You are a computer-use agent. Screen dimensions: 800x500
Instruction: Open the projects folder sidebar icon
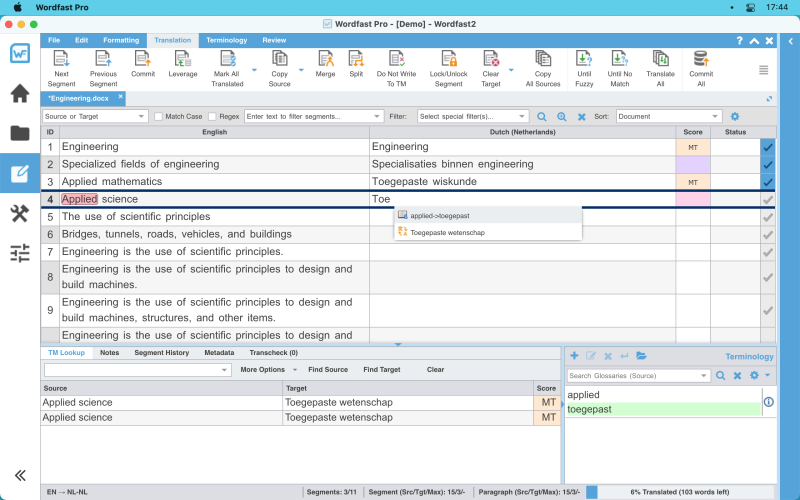(x=20, y=133)
